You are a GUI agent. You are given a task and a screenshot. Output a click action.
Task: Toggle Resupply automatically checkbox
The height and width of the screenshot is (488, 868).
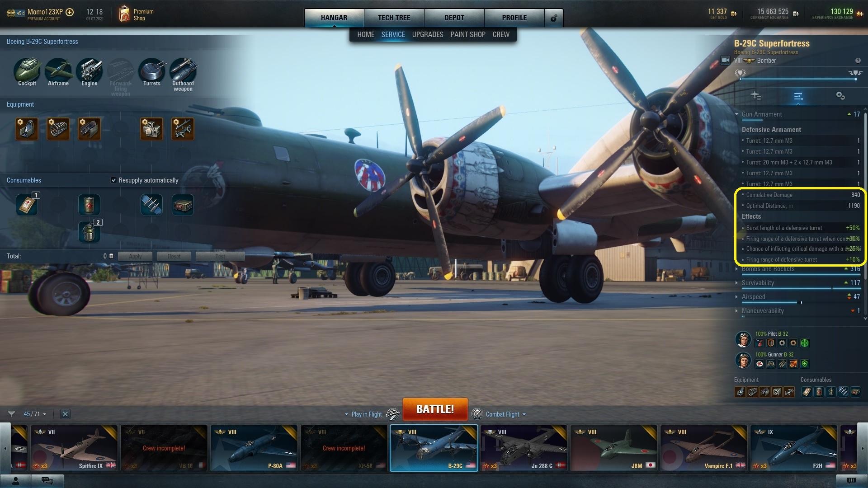coord(113,180)
